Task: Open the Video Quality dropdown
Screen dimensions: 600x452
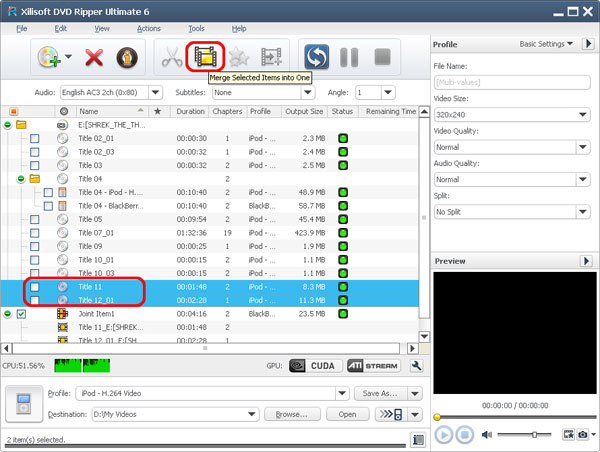Action: pyautogui.click(x=583, y=147)
